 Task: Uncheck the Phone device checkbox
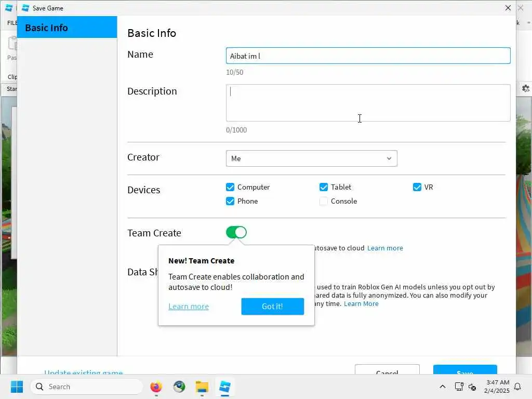point(230,201)
